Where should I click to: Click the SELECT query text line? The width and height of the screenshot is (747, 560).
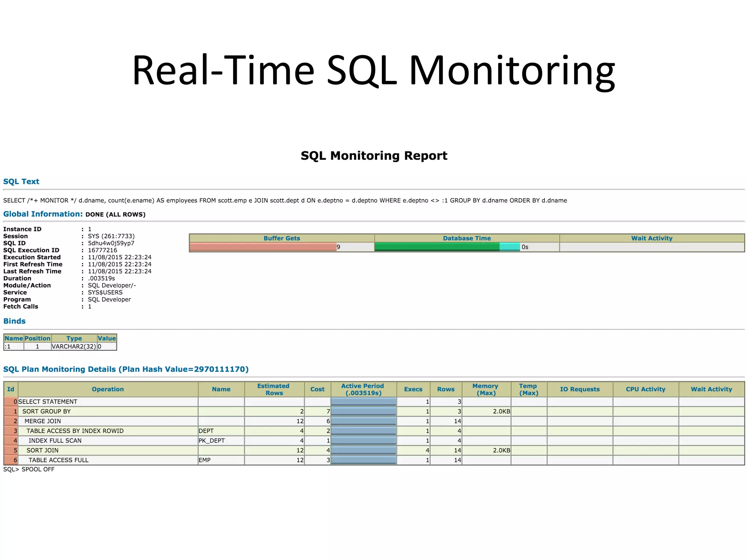[285, 201]
